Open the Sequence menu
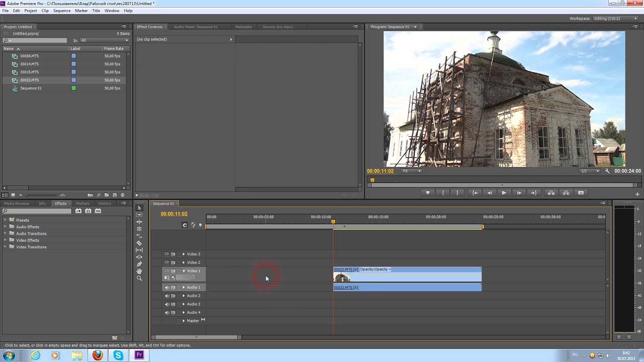This screenshot has width=644, height=362. [62, 11]
